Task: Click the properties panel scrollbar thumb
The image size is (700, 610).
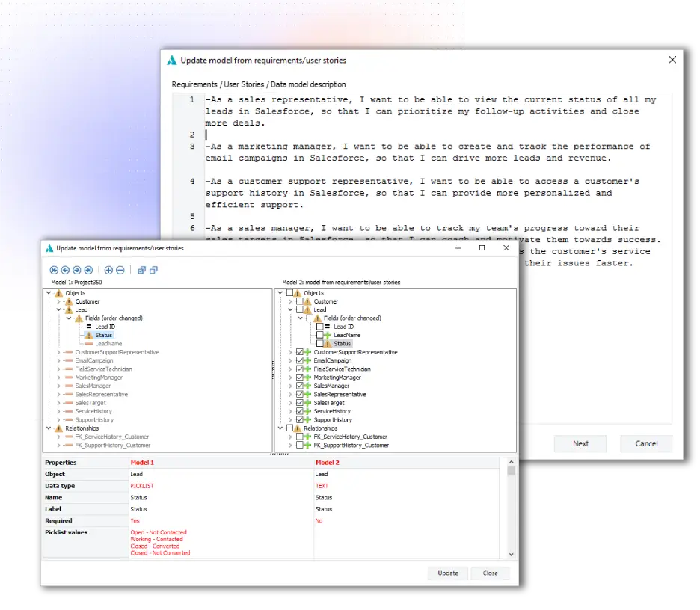Action: click(511, 471)
